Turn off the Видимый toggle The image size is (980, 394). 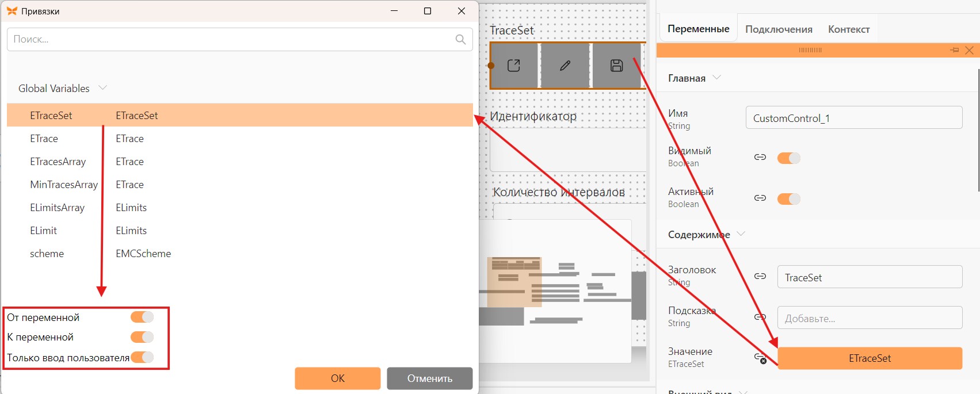coord(789,158)
